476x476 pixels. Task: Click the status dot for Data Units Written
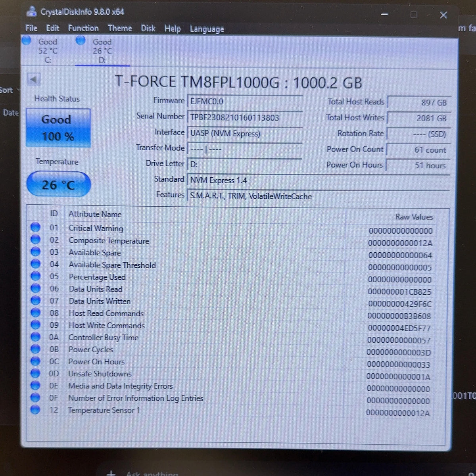(36, 300)
